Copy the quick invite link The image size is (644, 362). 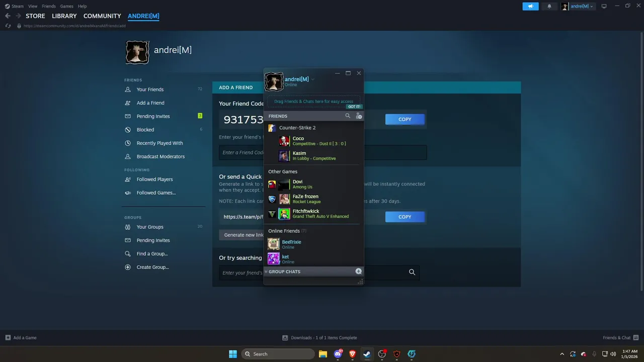click(405, 217)
